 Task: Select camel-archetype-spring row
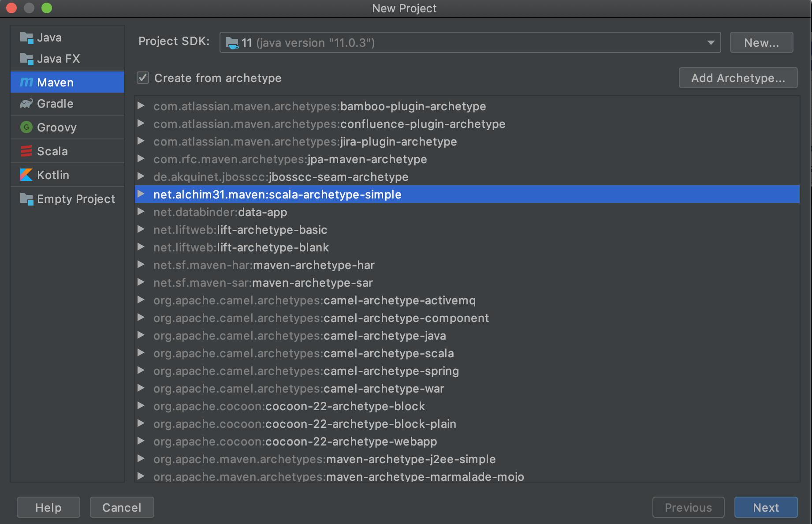click(x=467, y=371)
